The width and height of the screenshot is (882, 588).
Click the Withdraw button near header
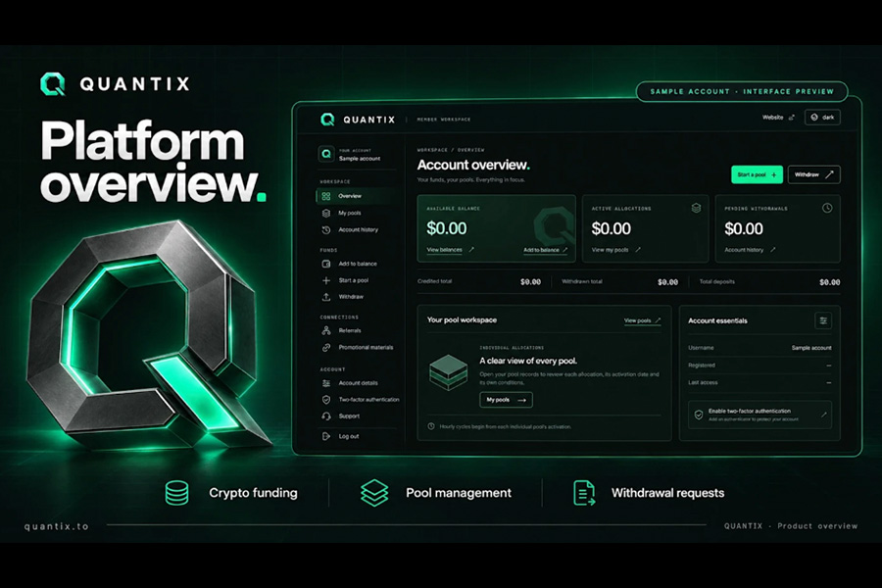pos(814,175)
